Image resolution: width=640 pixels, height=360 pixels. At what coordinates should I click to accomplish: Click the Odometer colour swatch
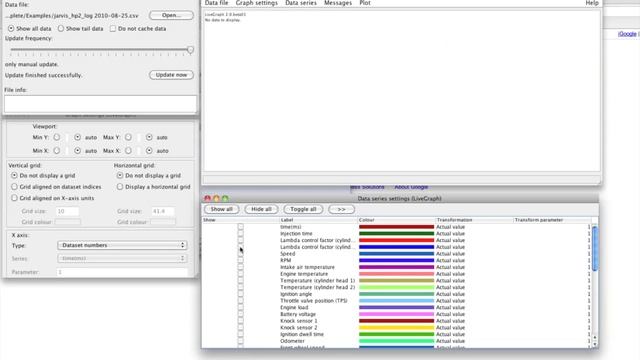[x=396, y=341]
